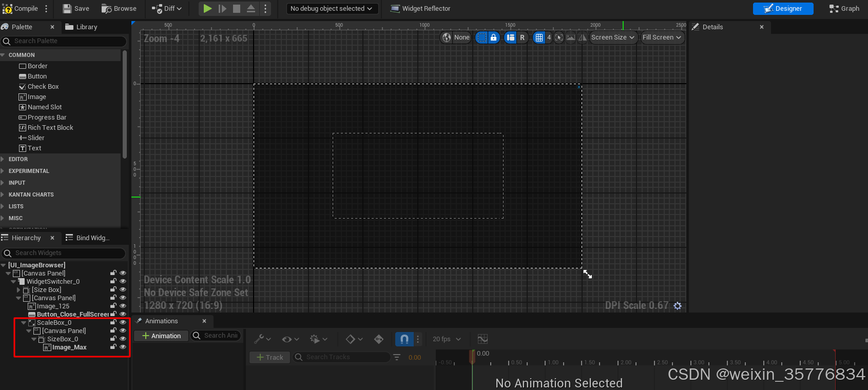Select the Library tab
The height and width of the screenshot is (390, 868).
pos(82,27)
